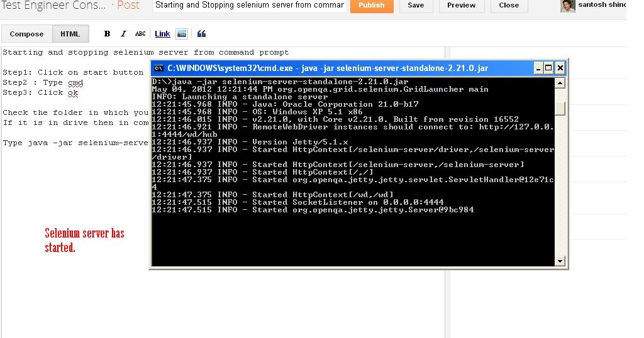Click the 'Started SocketListener on 0.0.0.0:4444' console line
644x338 pixels.
click(297, 202)
